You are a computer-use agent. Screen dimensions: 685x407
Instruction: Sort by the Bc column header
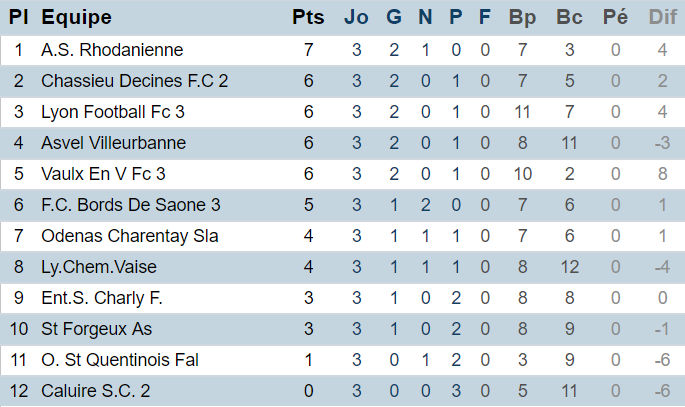(x=569, y=17)
